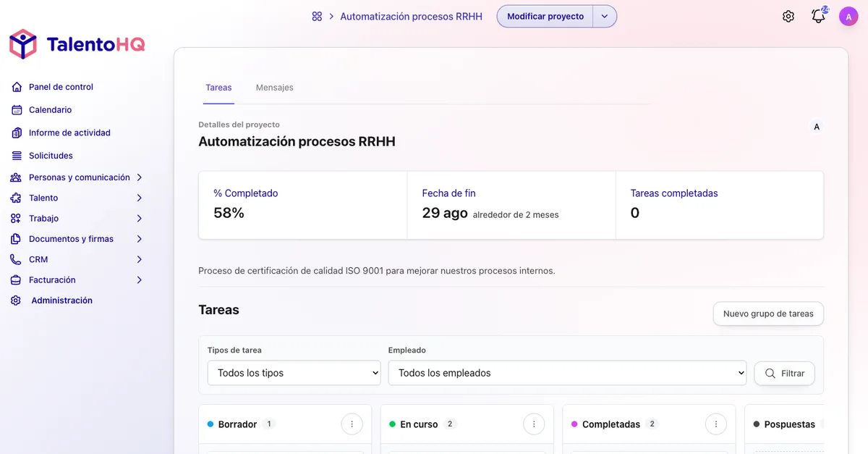Click the Talento puzzle icon

16,198
